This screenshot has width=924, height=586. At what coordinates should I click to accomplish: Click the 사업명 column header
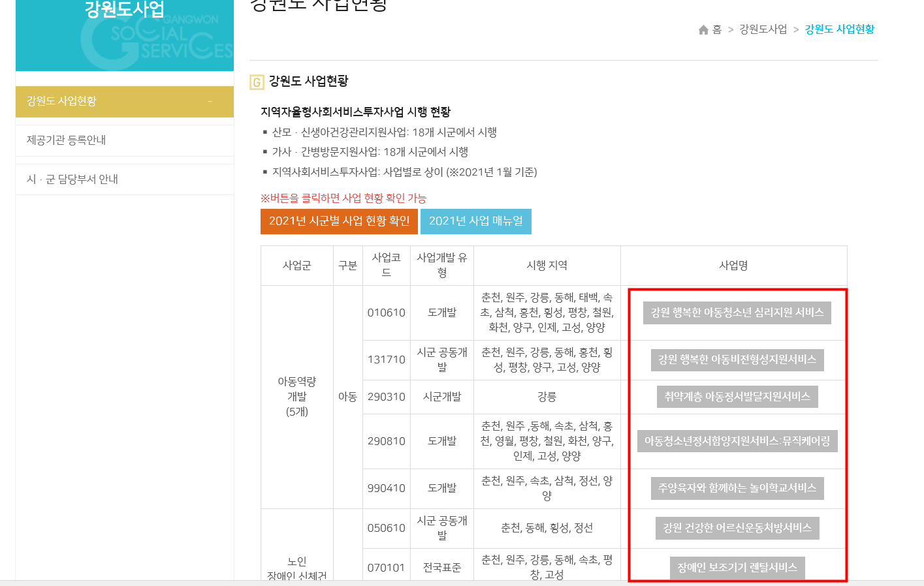pos(733,266)
